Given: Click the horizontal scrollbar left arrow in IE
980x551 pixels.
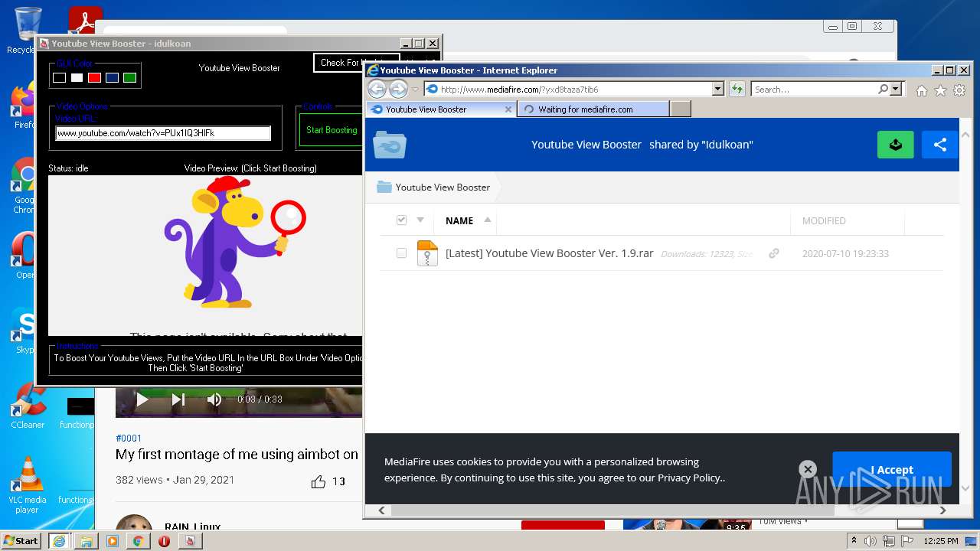Looking at the screenshot, I should point(381,510).
